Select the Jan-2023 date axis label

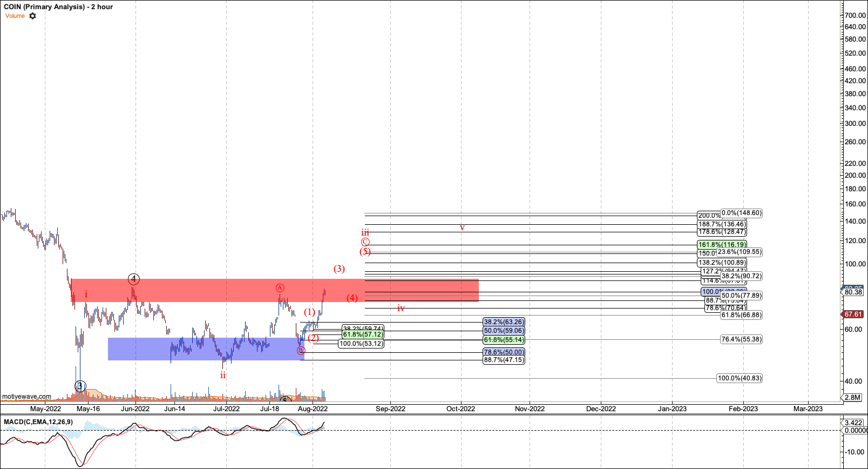tap(672, 408)
